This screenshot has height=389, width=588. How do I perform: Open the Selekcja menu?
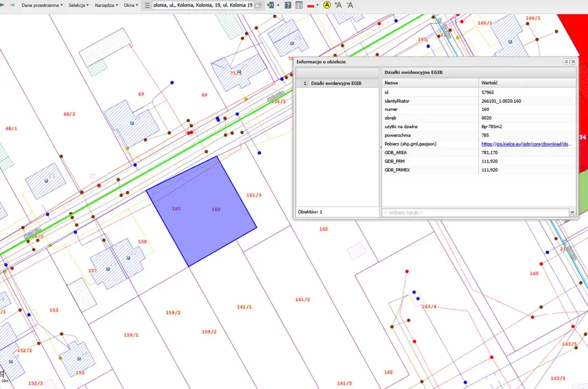click(x=79, y=5)
